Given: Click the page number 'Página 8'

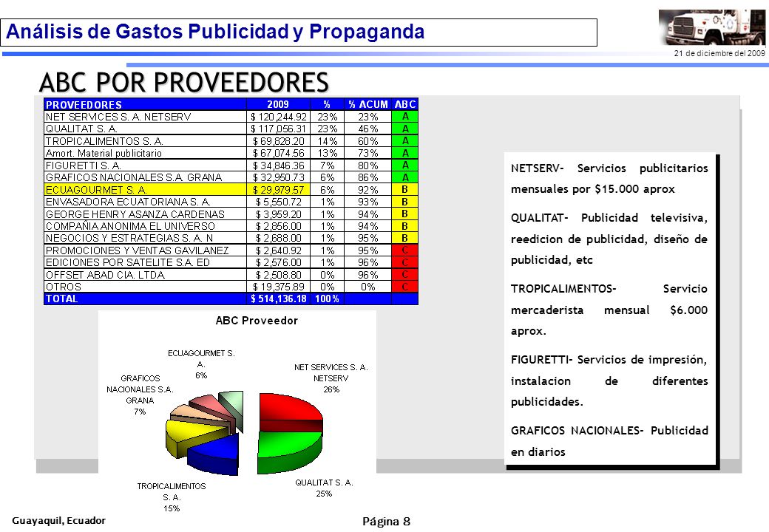Looking at the screenshot, I should click(387, 521).
